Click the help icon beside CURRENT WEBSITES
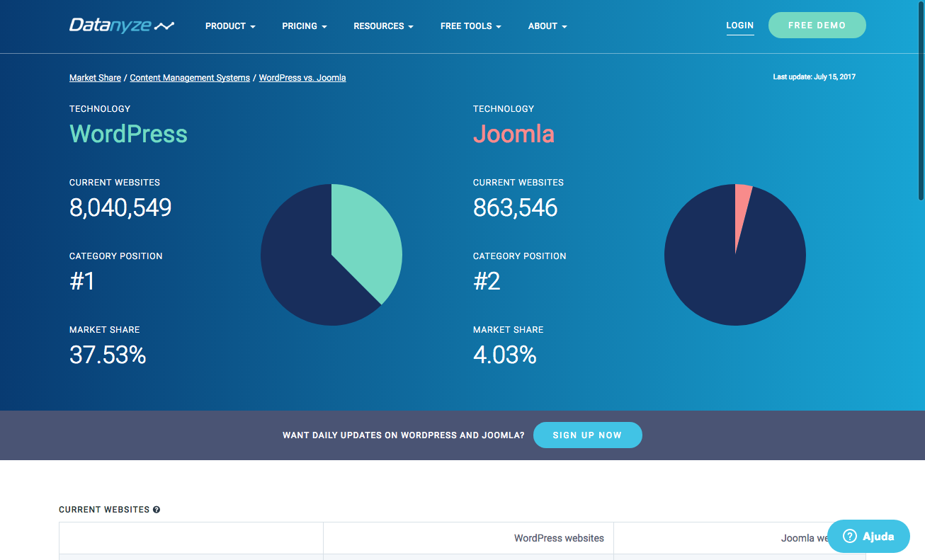925x560 pixels. 157,510
